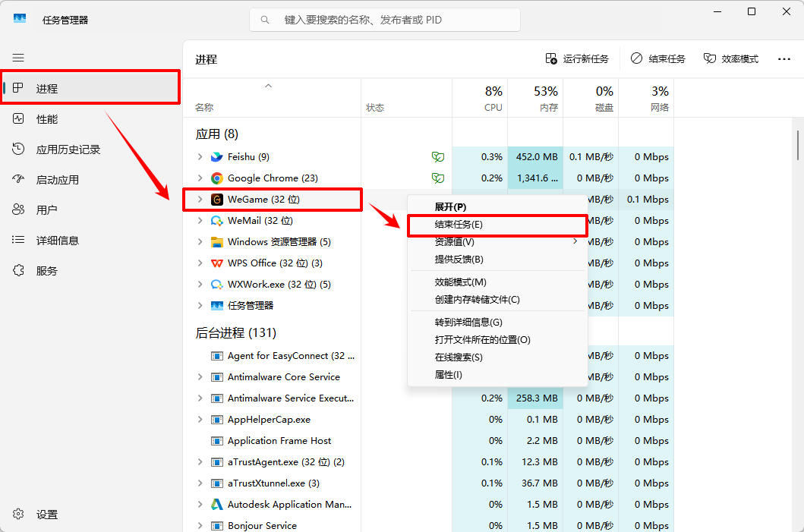
Task: Open the Users (用户) tab
Action: pyautogui.click(x=90, y=209)
